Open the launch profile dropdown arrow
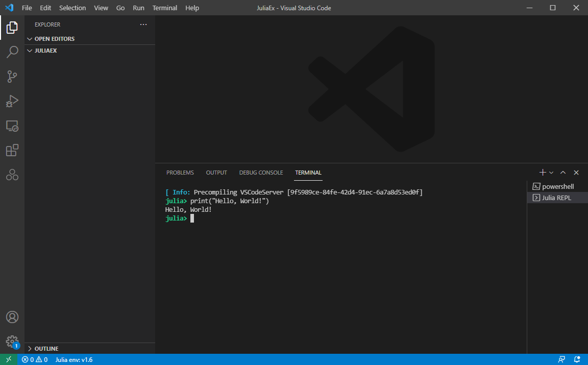Viewport: 588px width, 365px height. [551, 173]
